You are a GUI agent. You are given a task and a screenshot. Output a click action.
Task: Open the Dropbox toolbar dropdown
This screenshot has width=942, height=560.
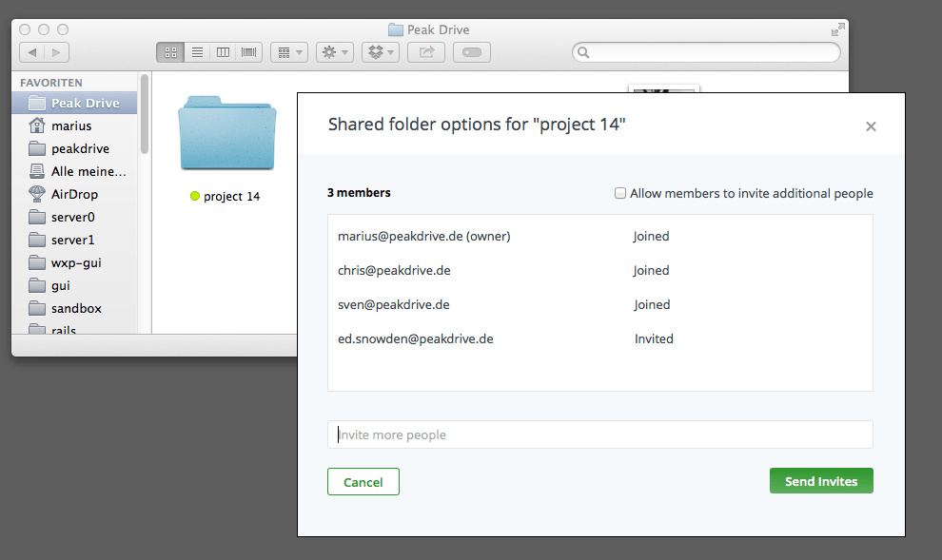(381, 52)
